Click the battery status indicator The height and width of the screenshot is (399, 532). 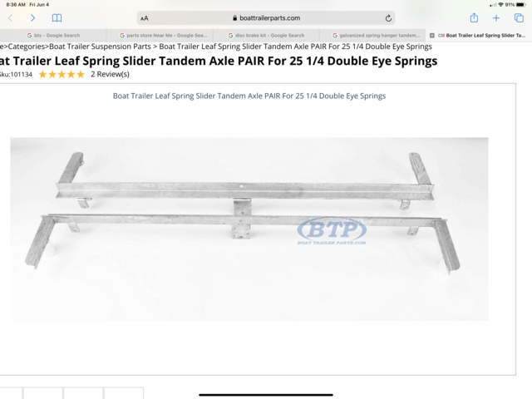click(521, 5)
